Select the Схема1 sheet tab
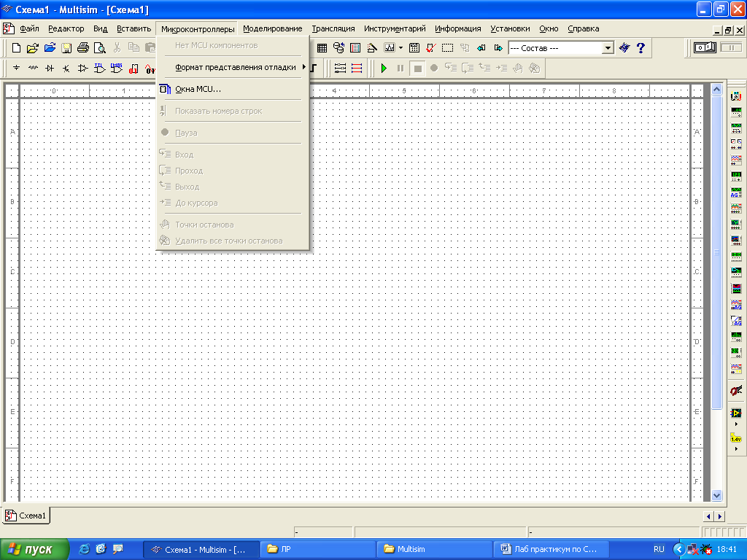The height and width of the screenshot is (560, 747). 27,516
